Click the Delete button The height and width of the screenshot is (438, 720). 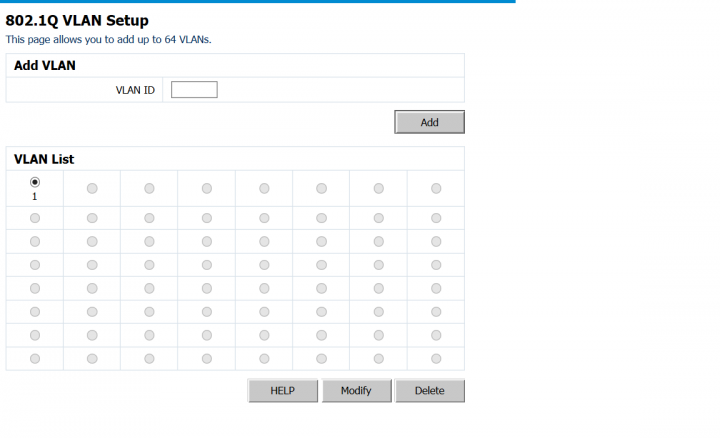(430, 391)
